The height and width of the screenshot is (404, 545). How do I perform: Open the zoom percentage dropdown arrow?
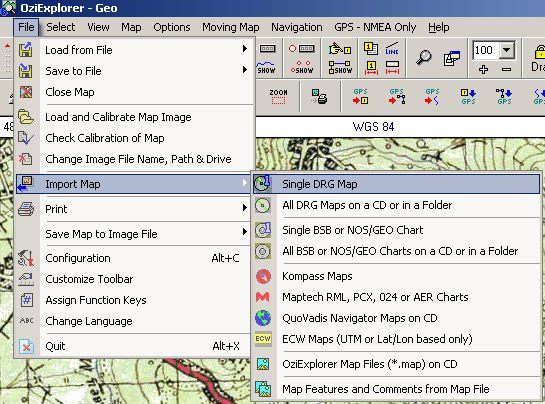pyautogui.click(x=507, y=50)
